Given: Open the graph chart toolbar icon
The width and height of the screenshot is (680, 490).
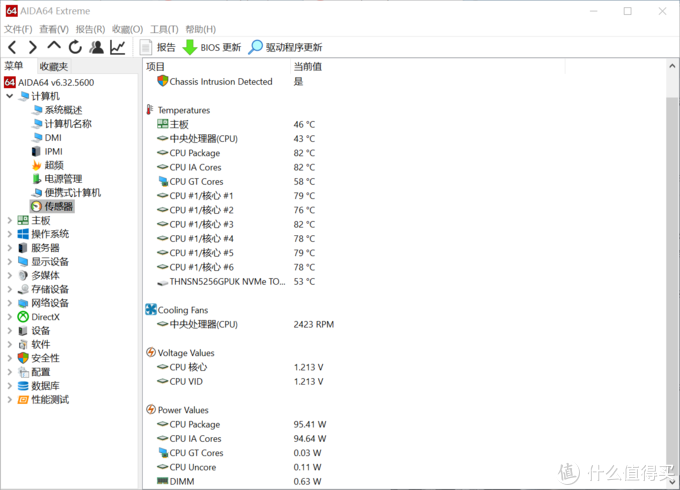Looking at the screenshot, I should [118, 47].
